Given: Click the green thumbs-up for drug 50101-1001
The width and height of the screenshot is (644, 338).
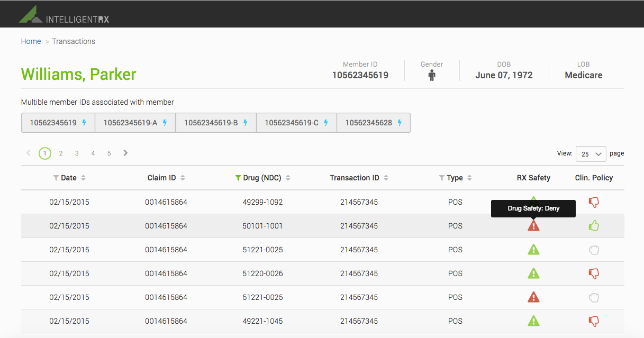Looking at the screenshot, I should 594,226.
